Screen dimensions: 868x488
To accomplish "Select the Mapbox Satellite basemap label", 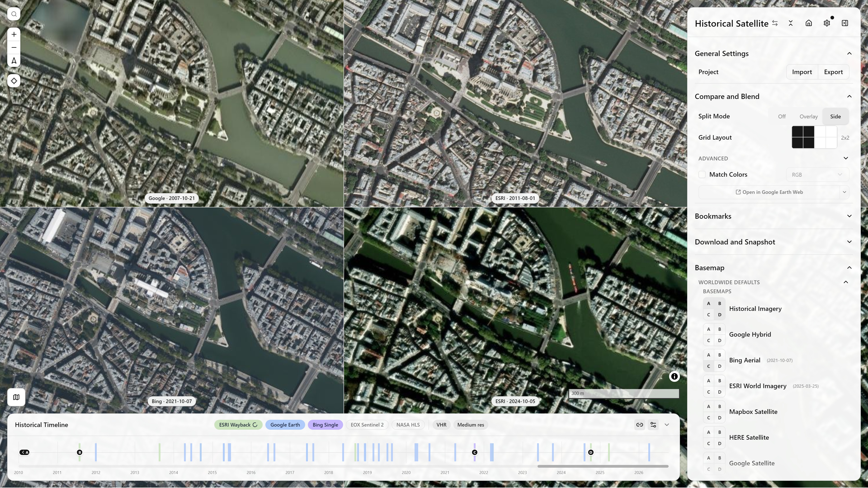I will [x=753, y=412].
